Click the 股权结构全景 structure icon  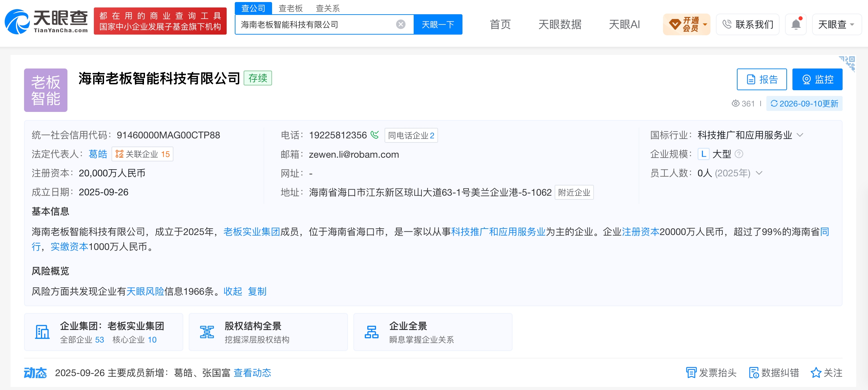point(207,332)
